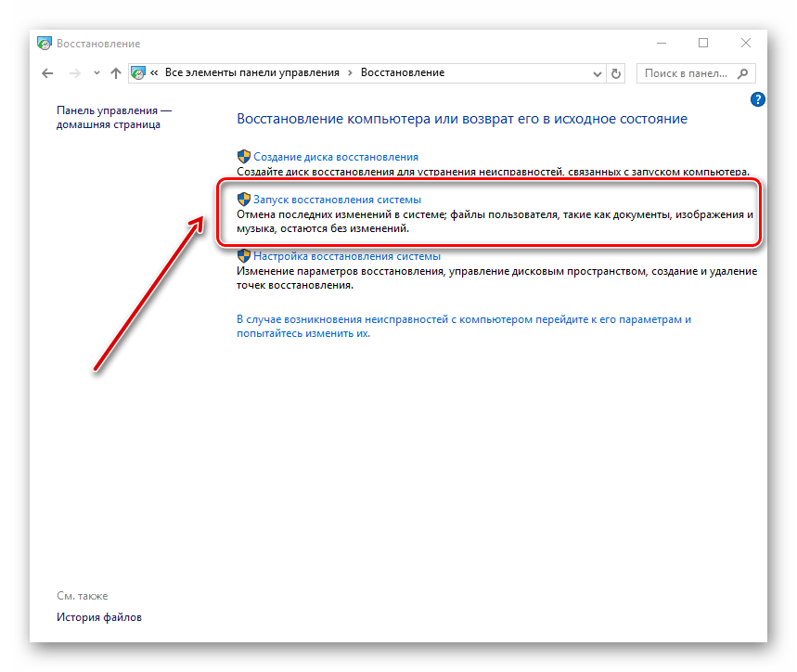The image size is (797, 672).
Task: Go to Панель управления — домашняя страница
Action: pyautogui.click(x=114, y=117)
